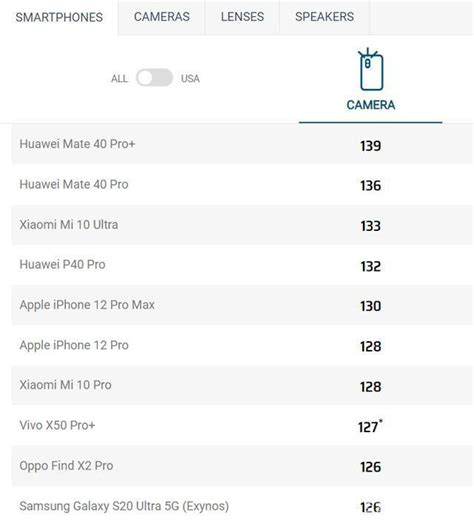Open the Apple iPhone 12 Pro link
The image size is (474, 521).
click(x=74, y=345)
